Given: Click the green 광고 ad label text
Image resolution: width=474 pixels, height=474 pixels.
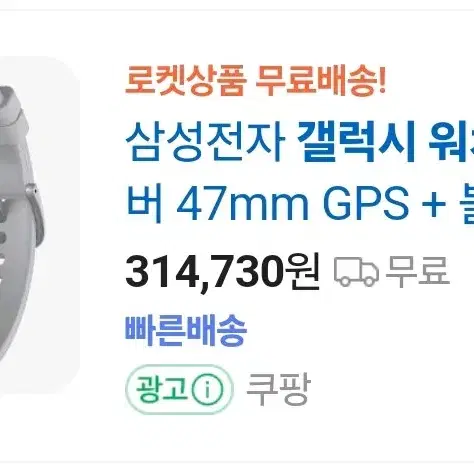Looking at the screenshot, I should [x=162, y=389].
